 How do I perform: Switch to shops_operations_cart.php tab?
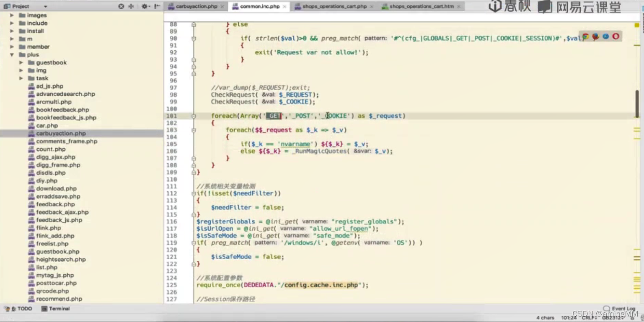tap(334, 6)
